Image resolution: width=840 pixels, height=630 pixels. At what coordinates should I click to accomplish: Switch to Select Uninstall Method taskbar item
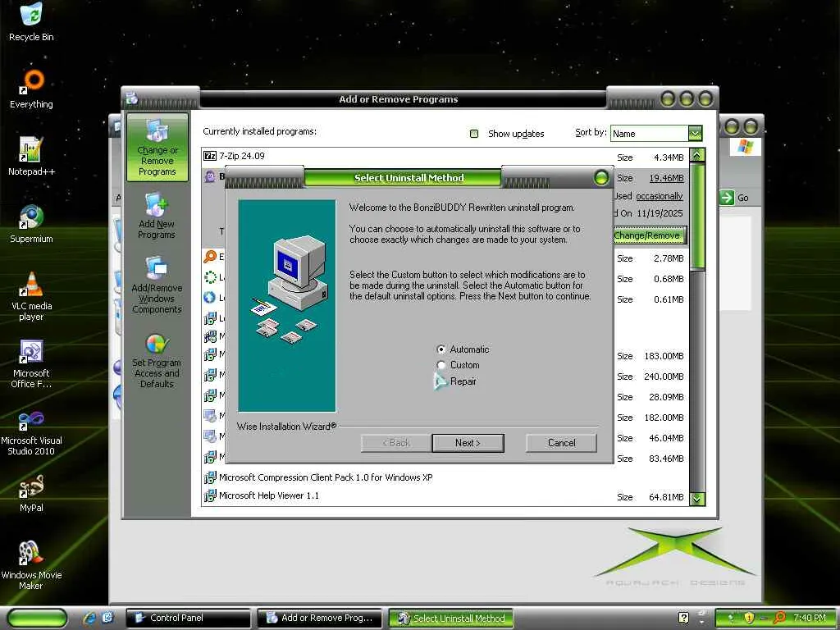451,618
